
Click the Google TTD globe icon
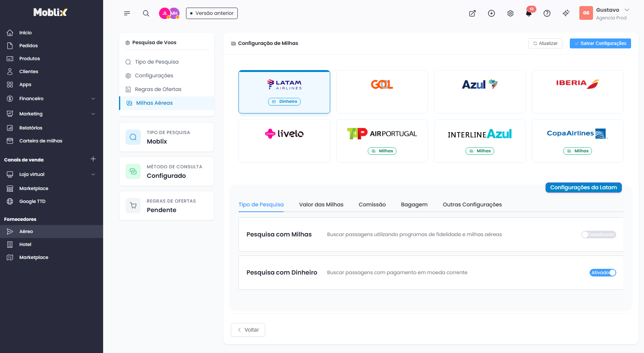pos(10,201)
